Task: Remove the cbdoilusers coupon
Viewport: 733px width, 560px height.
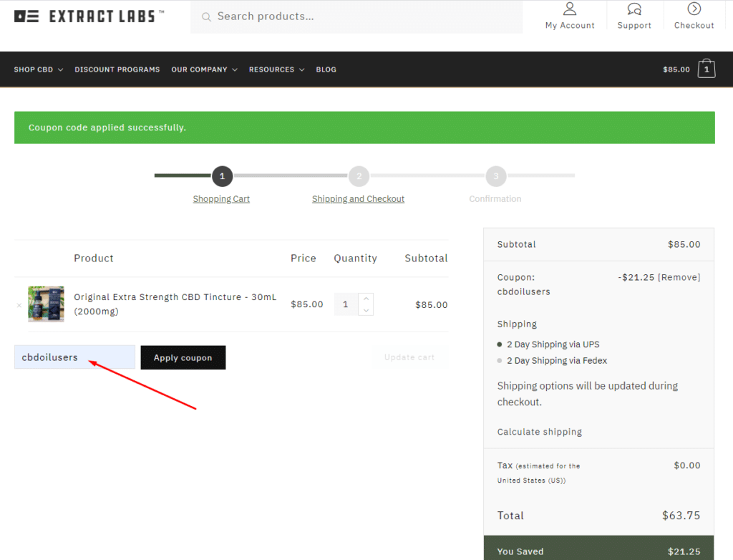Action: (x=679, y=277)
